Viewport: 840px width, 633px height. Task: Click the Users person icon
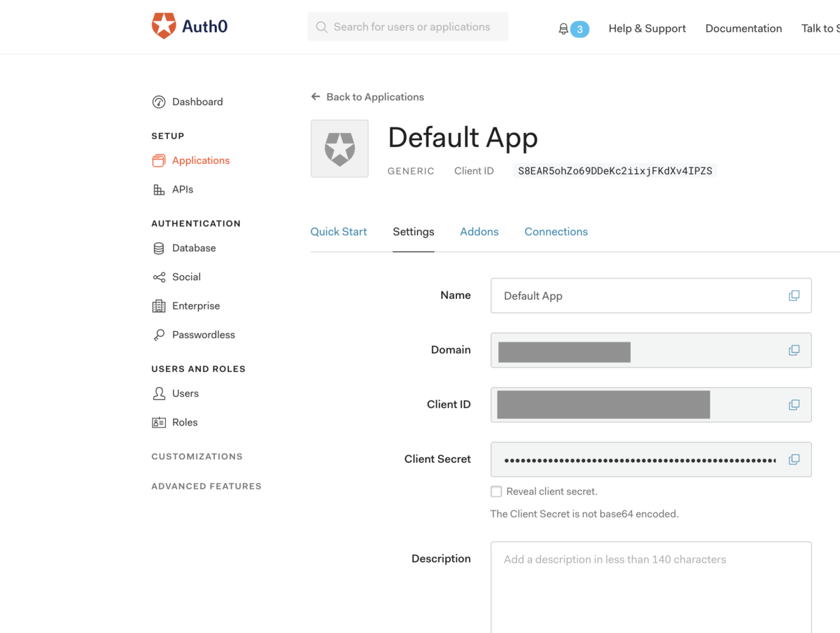point(159,394)
